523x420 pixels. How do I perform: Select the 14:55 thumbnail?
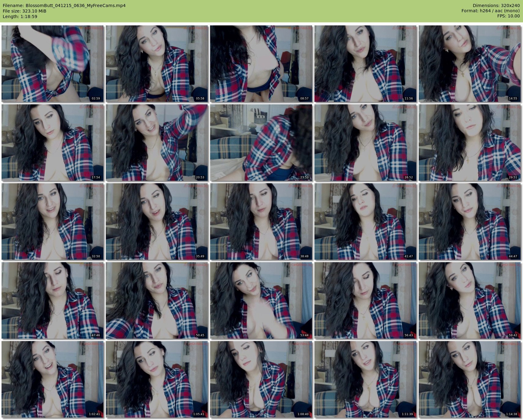(x=470, y=64)
